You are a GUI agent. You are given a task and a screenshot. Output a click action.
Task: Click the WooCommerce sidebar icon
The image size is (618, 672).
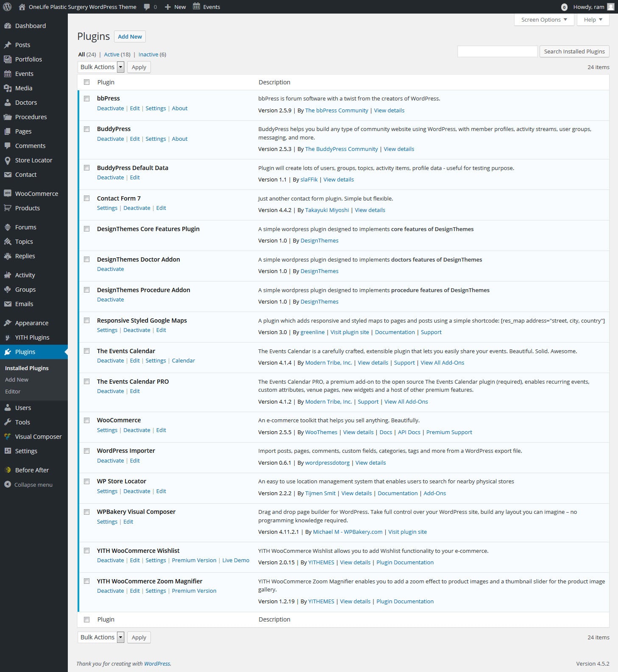tap(8, 194)
